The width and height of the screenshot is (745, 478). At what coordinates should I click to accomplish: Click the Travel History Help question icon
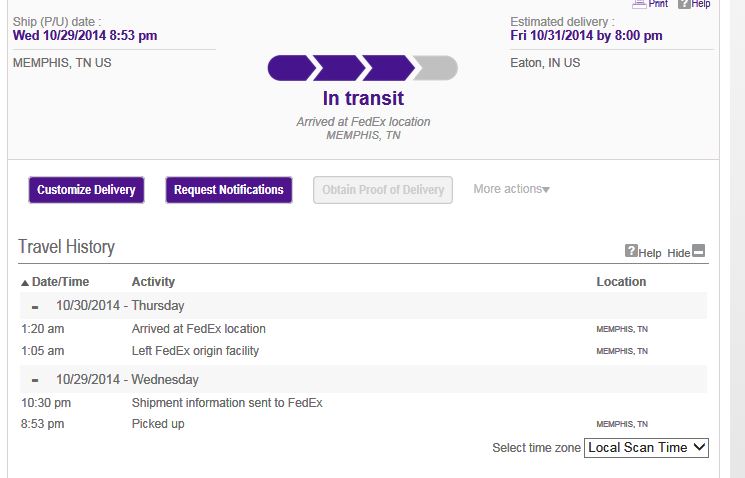(x=631, y=250)
